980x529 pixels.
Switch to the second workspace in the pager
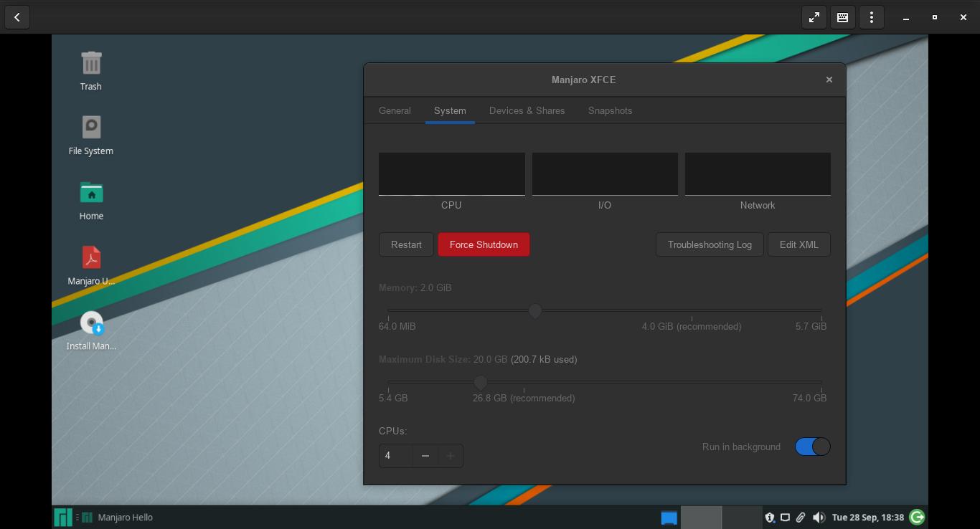[x=742, y=517]
